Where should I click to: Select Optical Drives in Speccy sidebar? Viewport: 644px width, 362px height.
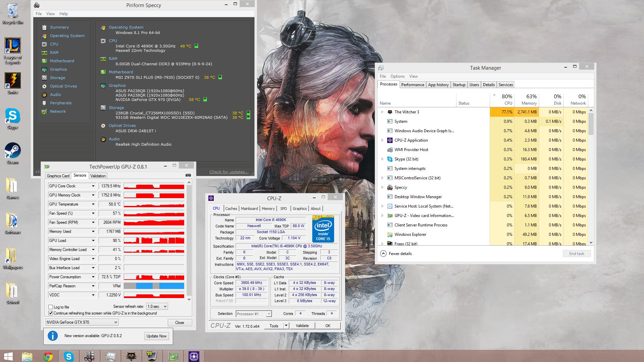click(63, 86)
